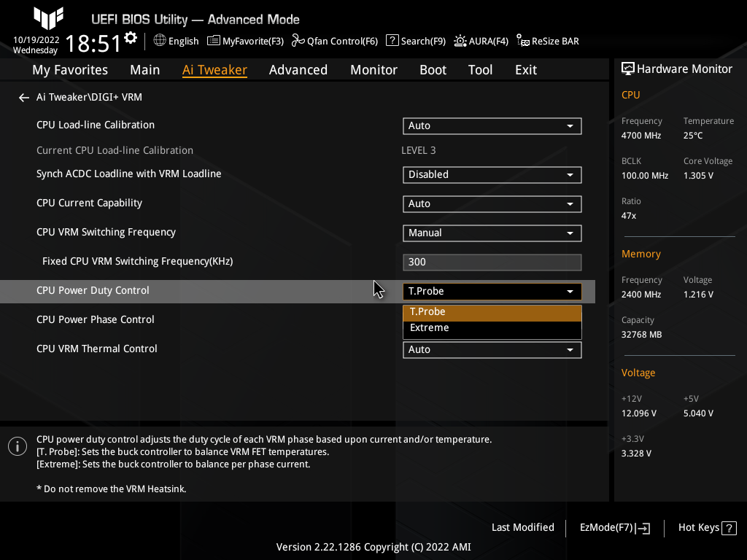747x560 pixels.
Task: Change Synch ACDC Loadline from Disabled
Action: click(x=492, y=174)
